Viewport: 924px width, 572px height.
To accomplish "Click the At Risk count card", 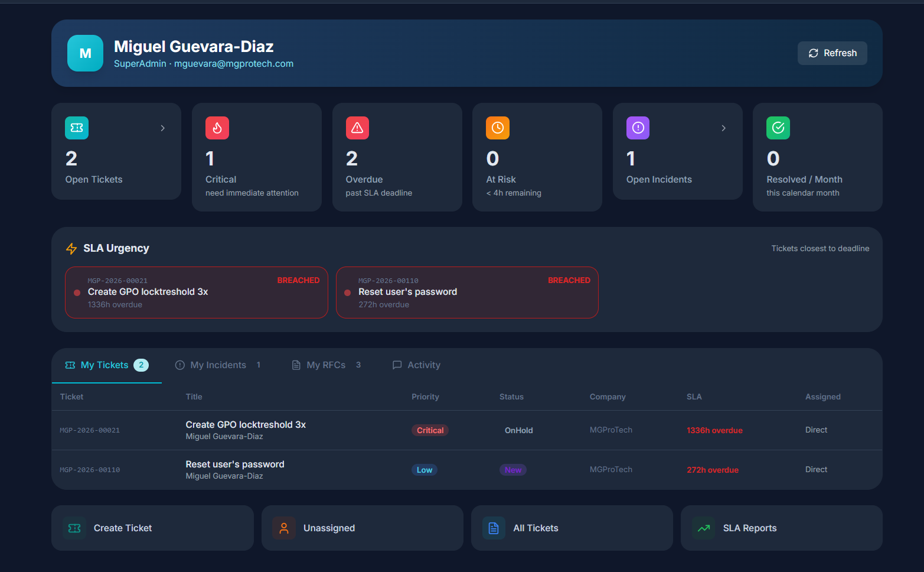I will 537,157.
